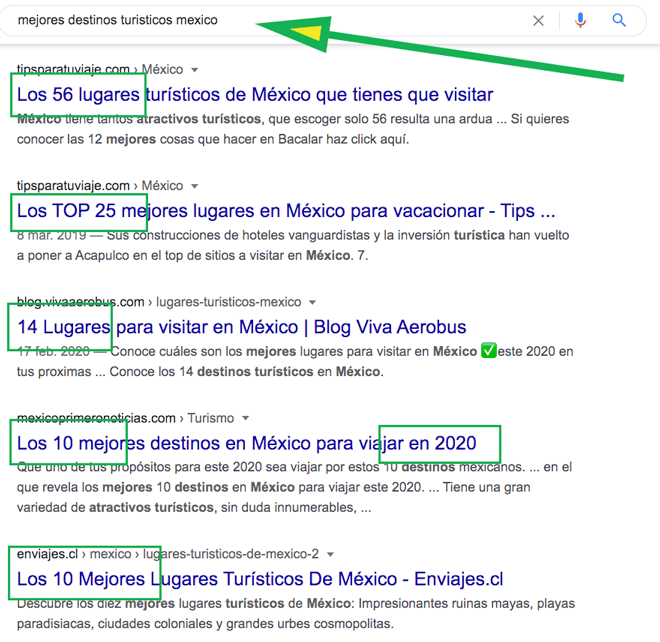The height and width of the screenshot is (642, 660).
Task: Open 'Los 10 Mejores Lugares Turísticos' Enviajes result
Action: tap(260, 579)
